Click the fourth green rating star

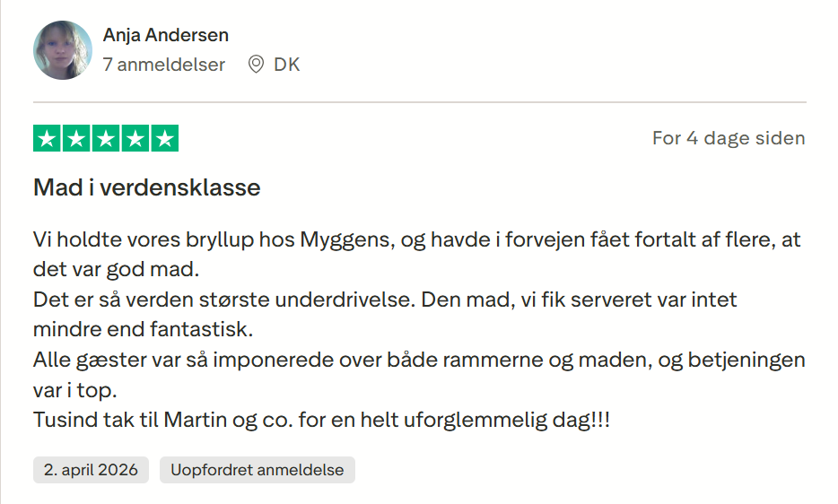(x=135, y=138)
